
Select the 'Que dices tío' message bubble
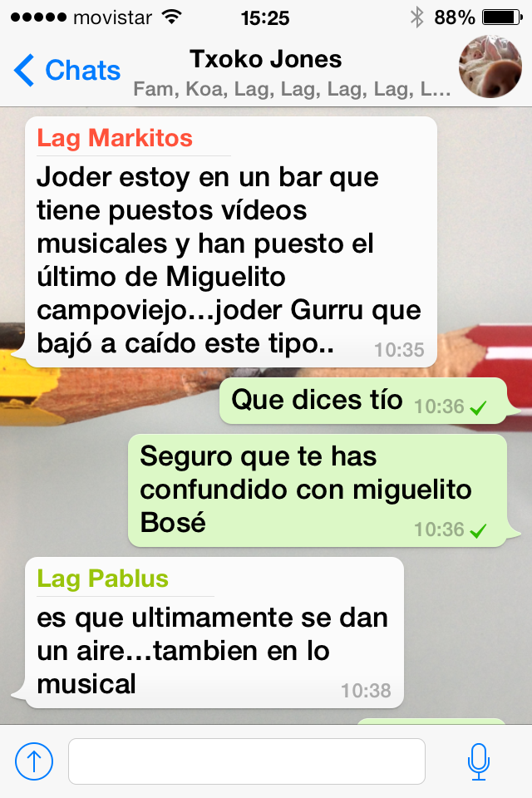363,401
